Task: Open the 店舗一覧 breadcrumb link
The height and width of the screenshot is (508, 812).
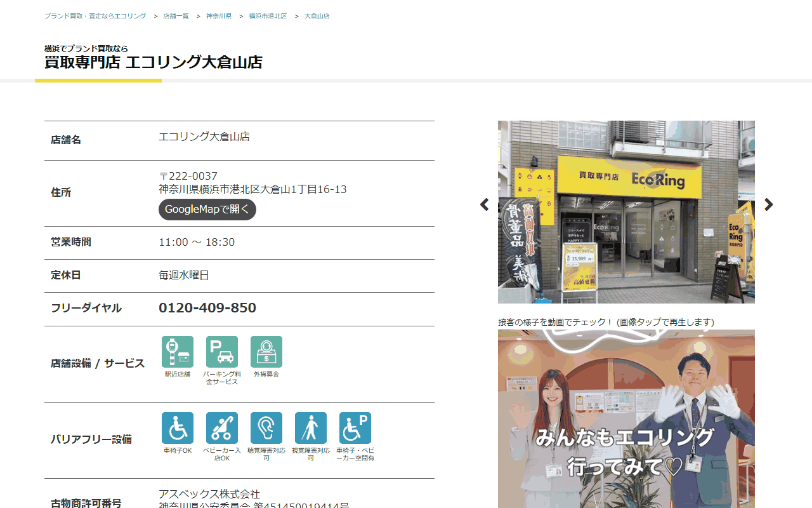Action: point(176,16)
